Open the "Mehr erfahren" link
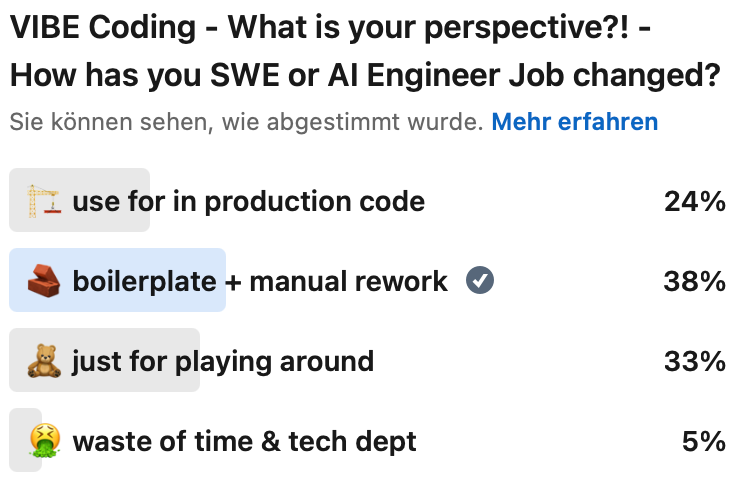 tap(574, 122)
